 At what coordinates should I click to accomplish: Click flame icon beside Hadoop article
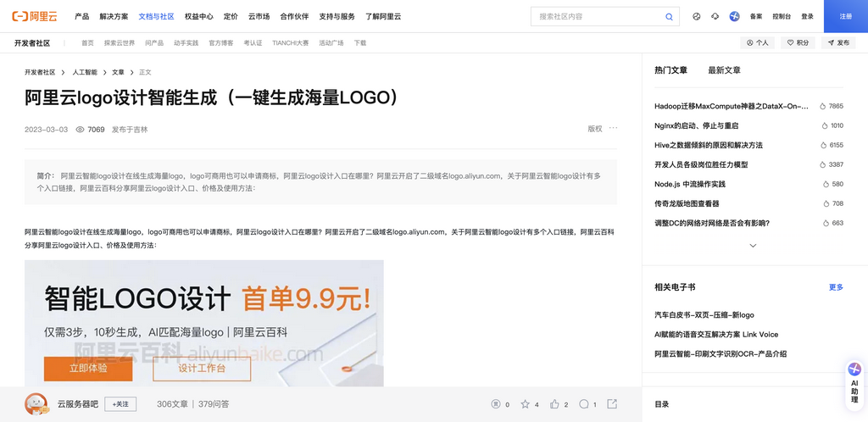tap(822, 106)
